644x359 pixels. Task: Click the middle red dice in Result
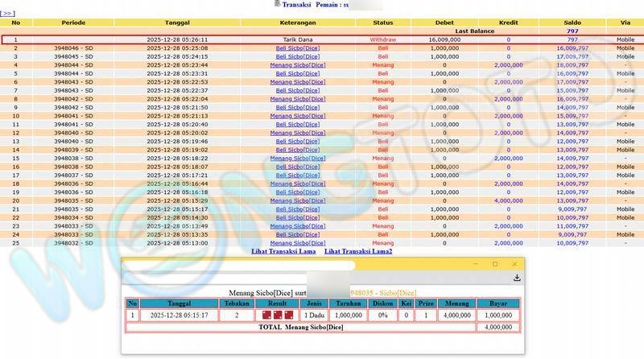coord(278,316)
